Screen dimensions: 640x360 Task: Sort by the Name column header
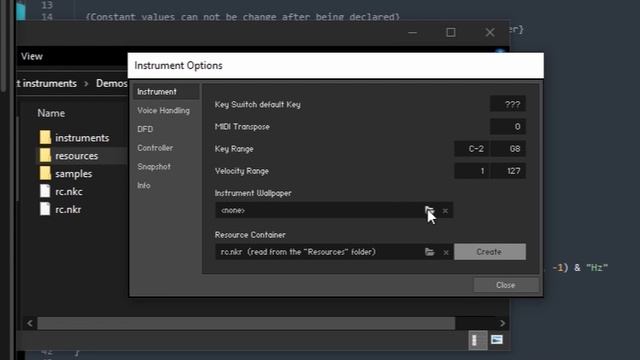(x=51, y=113)
